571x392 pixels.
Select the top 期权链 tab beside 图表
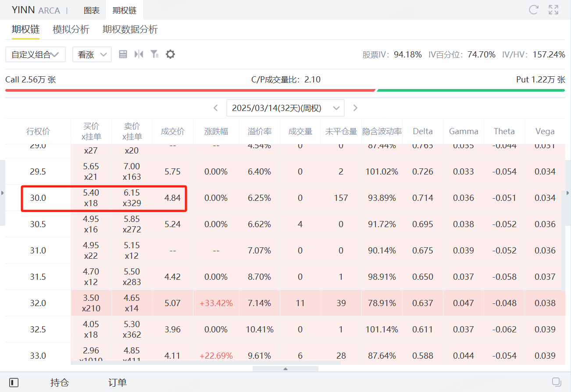coord(125,10)
